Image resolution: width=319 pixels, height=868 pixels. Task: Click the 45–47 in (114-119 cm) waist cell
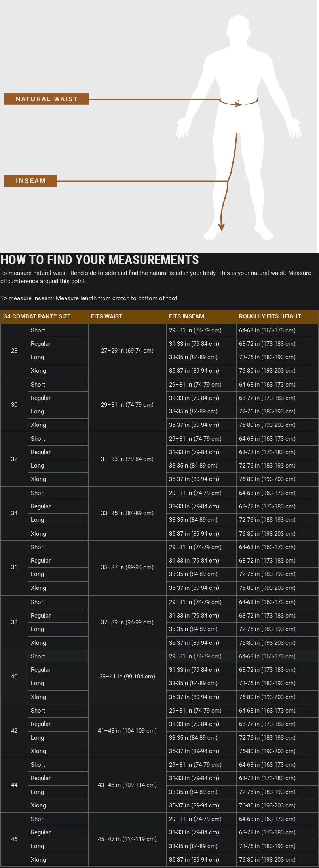127,839
